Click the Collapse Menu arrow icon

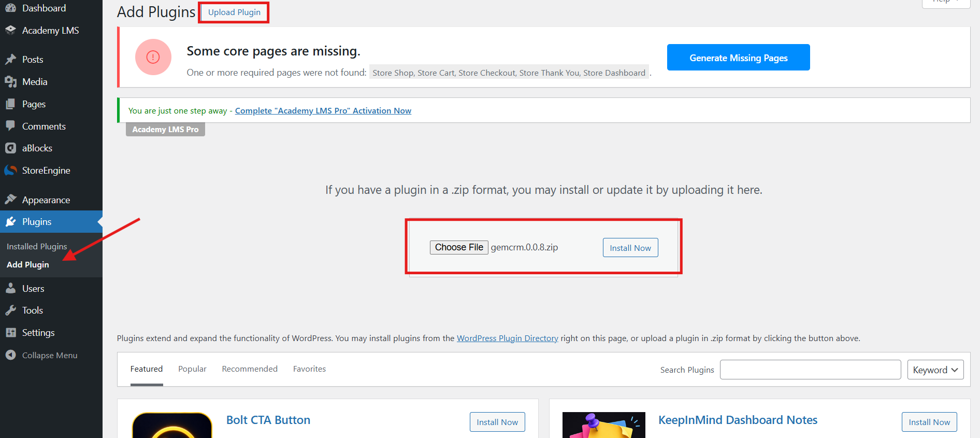tap(10, 355)
